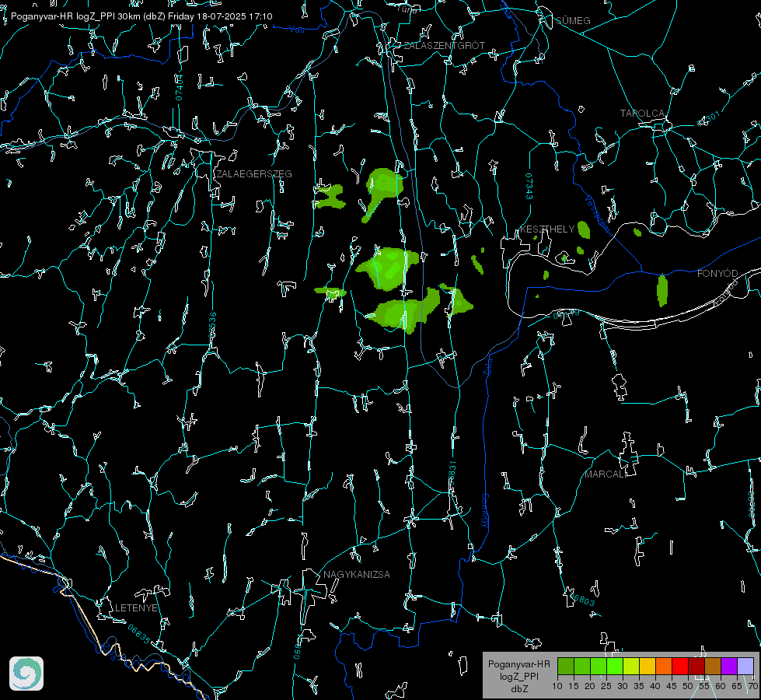Click the TAPOLCA town label

[x=642, y=114]
